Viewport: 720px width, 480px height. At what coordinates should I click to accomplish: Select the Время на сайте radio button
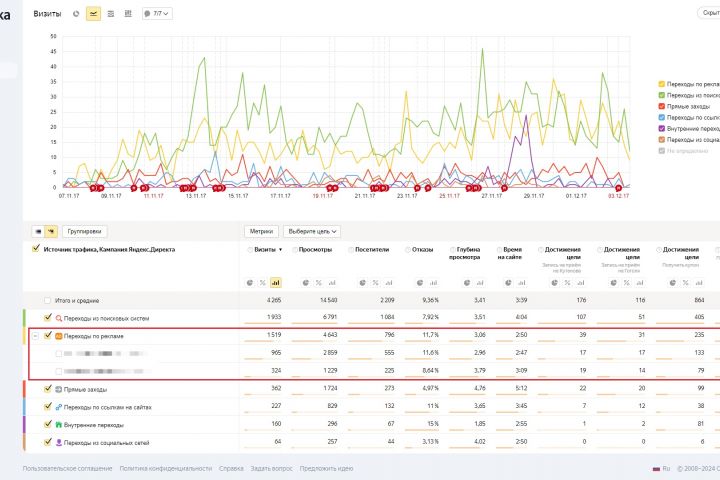point(500,250)
